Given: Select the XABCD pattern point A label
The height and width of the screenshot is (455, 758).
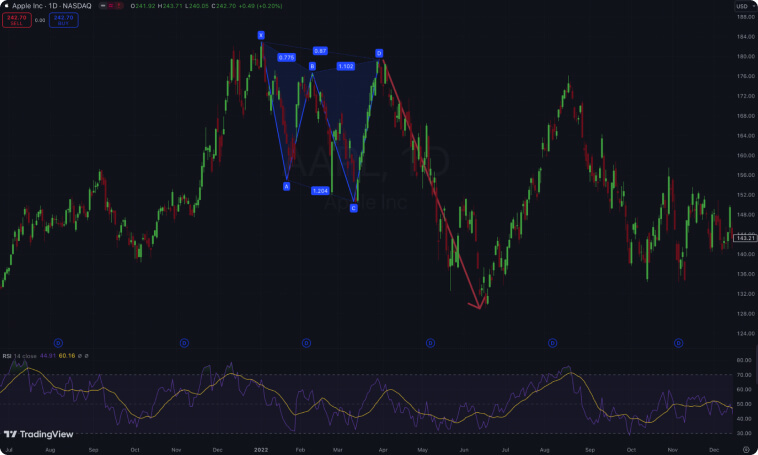Looking at the screenshot, I should (287, 186).
